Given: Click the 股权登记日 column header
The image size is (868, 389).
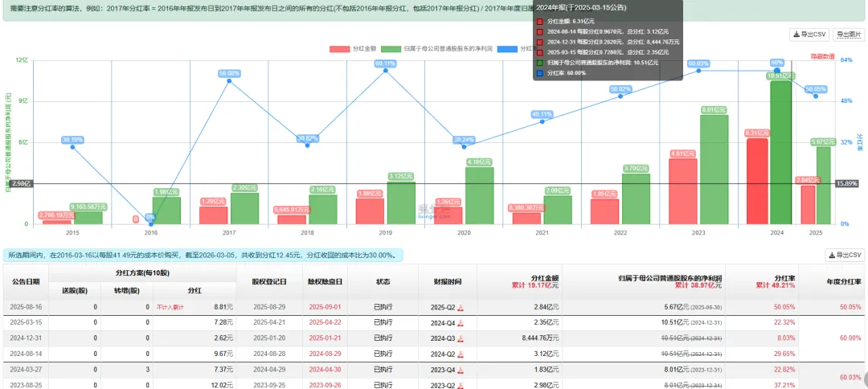Looking at the screenshot, I should (x=268, y=281).
